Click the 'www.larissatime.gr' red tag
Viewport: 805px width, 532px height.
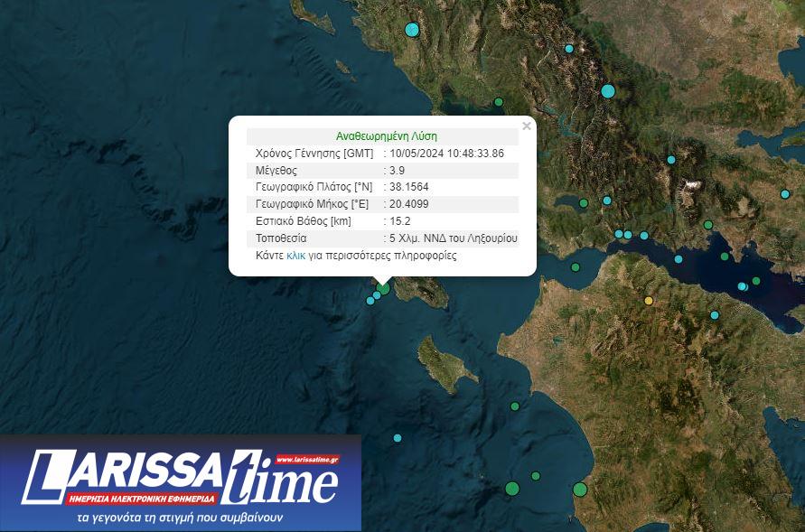[x=307, y=460]
